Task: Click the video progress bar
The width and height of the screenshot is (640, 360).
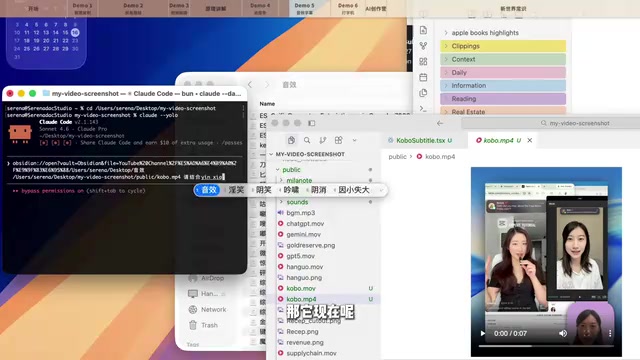Action: tap(546, 346)
